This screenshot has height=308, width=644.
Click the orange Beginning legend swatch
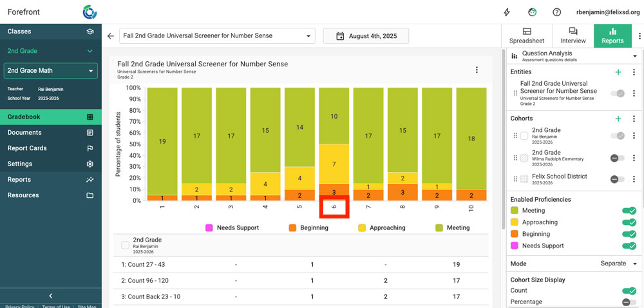(x=292, y=227)
